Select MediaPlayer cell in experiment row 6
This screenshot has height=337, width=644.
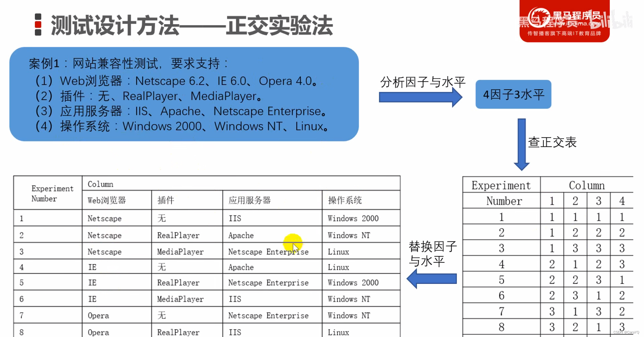[x=187, y=298]
